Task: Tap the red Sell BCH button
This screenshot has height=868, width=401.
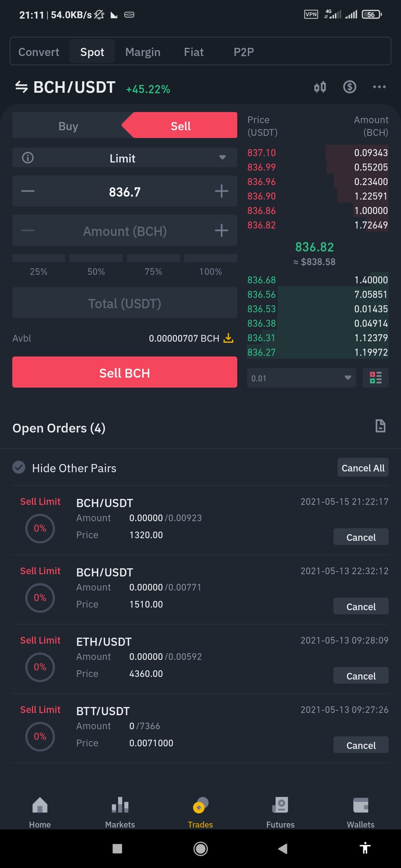Action: click(x=125, y=372)
